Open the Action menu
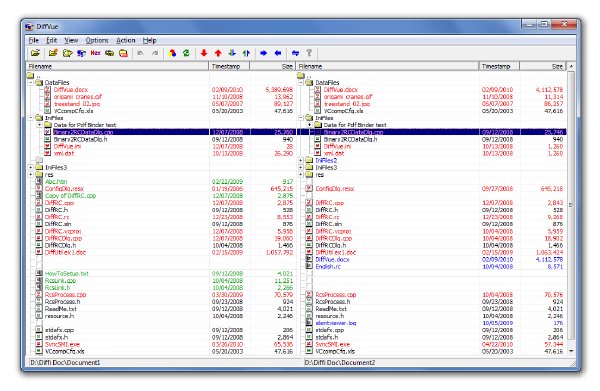600x391 pixels. [x=126, y=40]
